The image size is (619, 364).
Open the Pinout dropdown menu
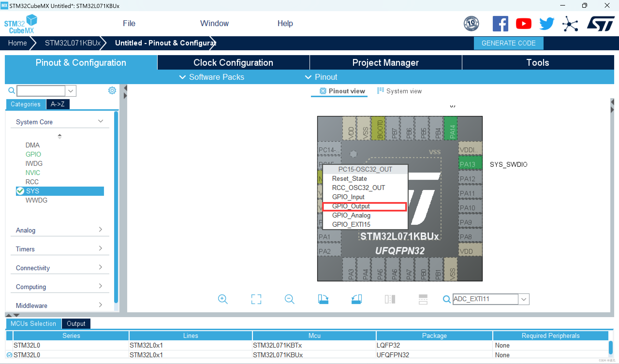tap(321, 77)
